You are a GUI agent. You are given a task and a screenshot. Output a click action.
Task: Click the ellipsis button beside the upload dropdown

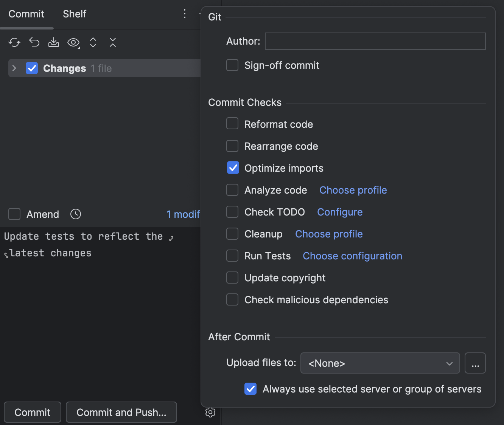[x=475, y=363]
